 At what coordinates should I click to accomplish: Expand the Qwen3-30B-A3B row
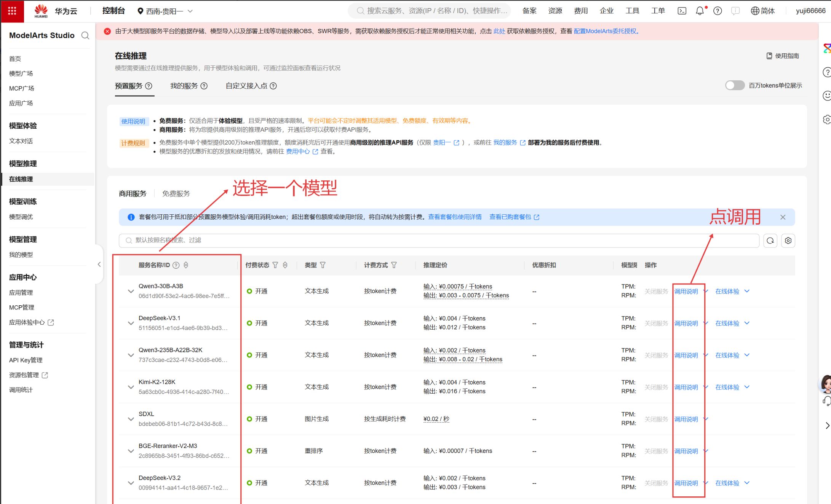coord(131,291)
